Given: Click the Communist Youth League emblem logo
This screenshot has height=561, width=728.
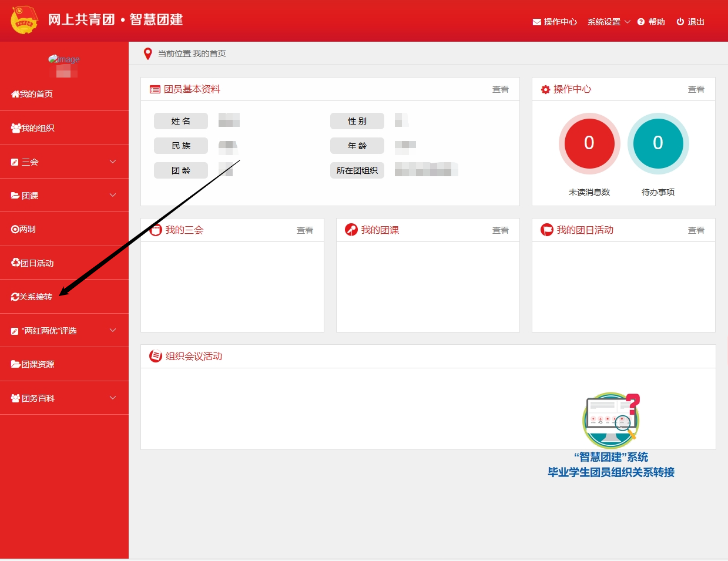Looking at the screenshot, I should [x=24, y=20].
